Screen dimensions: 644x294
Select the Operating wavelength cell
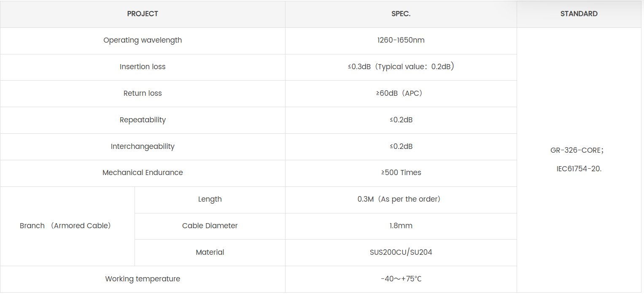pyautogui.click(x=143, y=40)
